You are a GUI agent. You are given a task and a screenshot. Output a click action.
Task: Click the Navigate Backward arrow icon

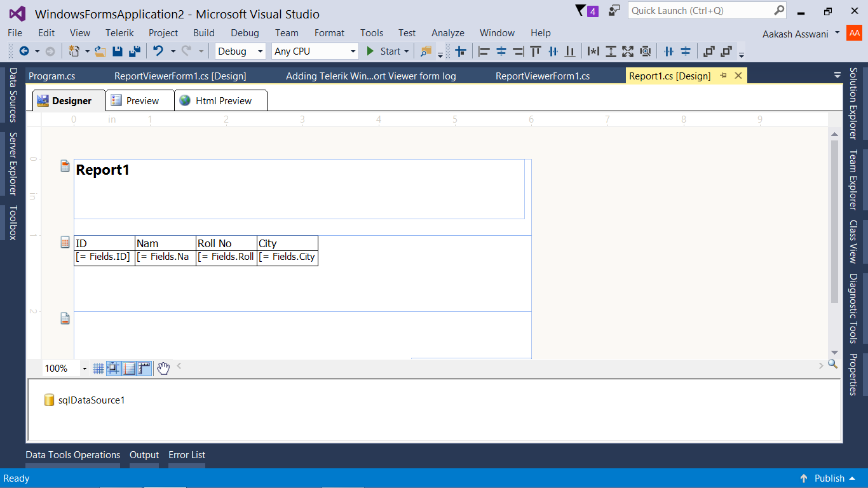(24, 51)
